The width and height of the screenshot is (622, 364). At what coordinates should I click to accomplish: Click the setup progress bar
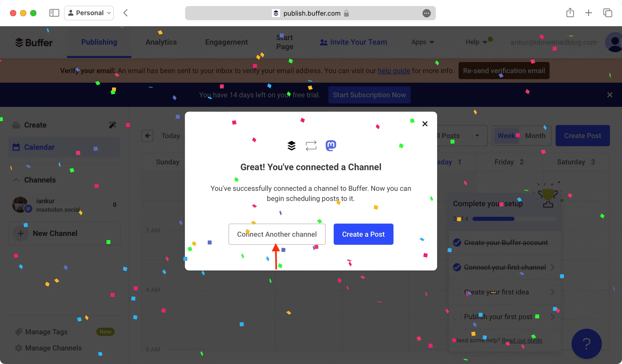[x=514, y=219]
